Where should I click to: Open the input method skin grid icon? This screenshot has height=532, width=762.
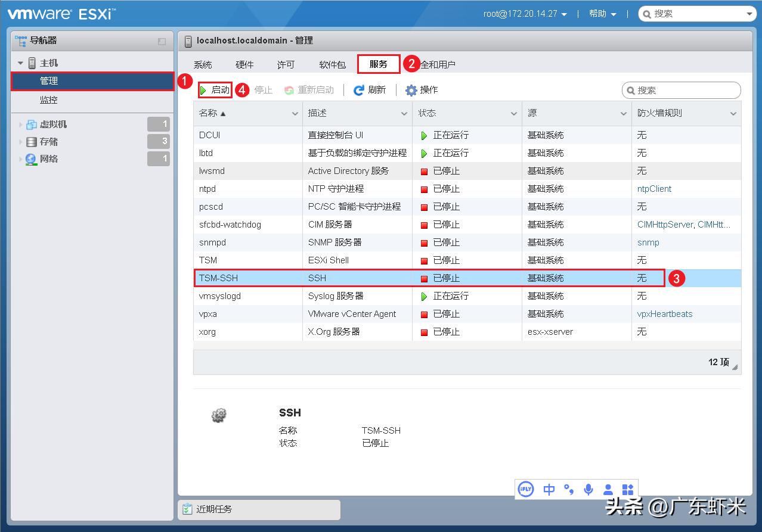(x=627, y=489)
